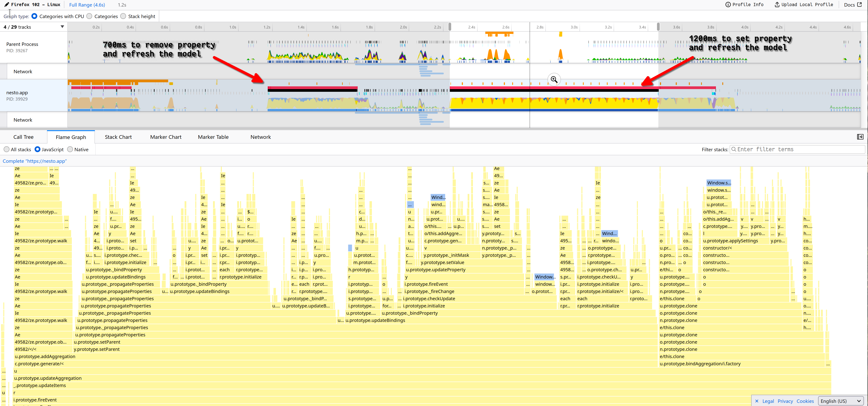This screenshot has width=868, height=406.
Task: Click the pencil icon beside Firefox 102
Action: pos(6,4)
